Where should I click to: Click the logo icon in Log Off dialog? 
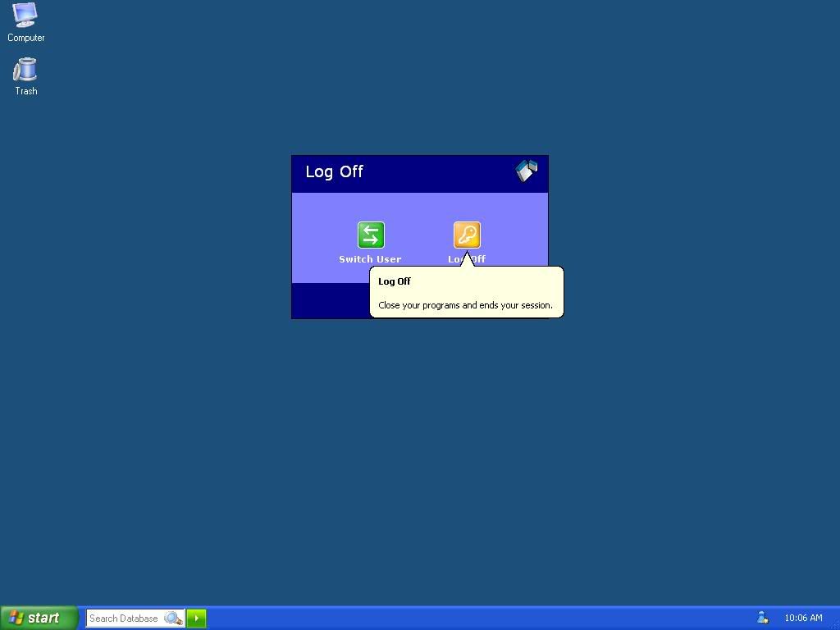(x=527, y=171)
